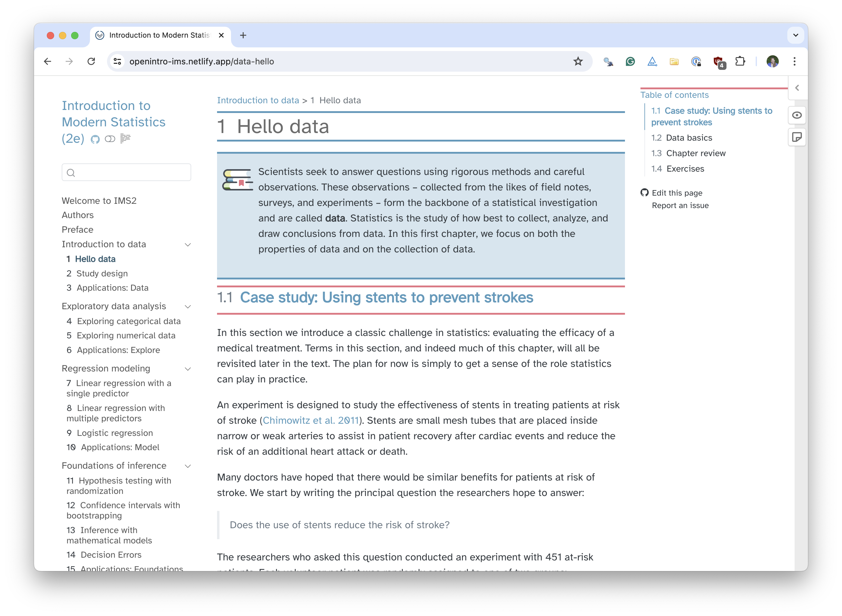Toggle the shield extension showing 4 notifications

[x=718, y=61]
